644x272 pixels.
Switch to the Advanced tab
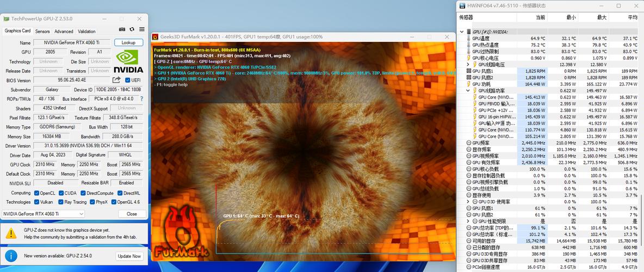click(x=64, y=31)
